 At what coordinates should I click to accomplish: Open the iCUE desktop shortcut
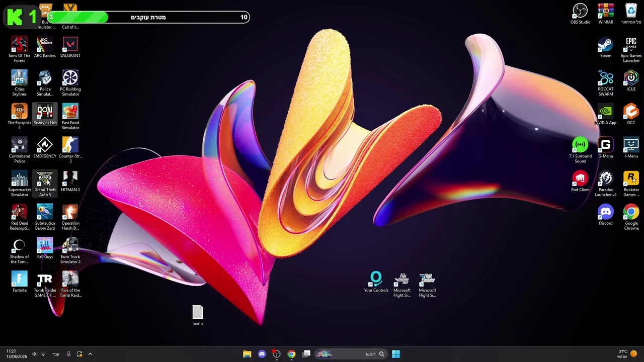point(631,81)
